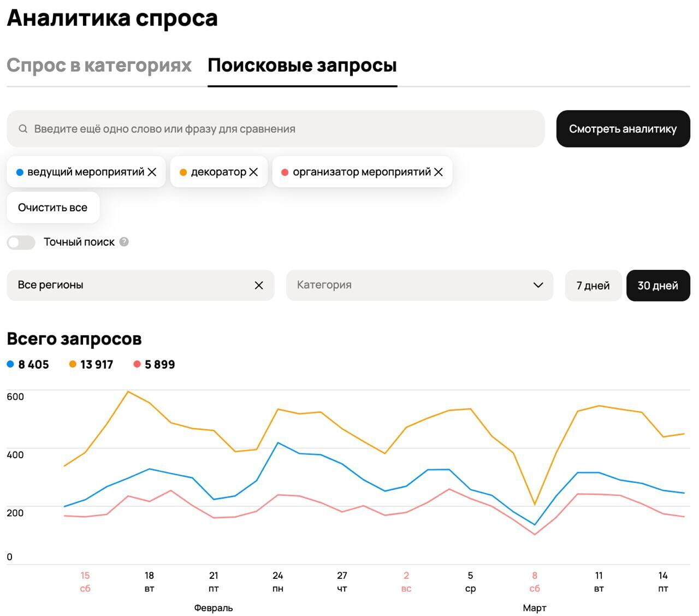Viewport: 699px width, 616px height.
Task: Click the magnifier icon in search field
Action: [23, 129]
